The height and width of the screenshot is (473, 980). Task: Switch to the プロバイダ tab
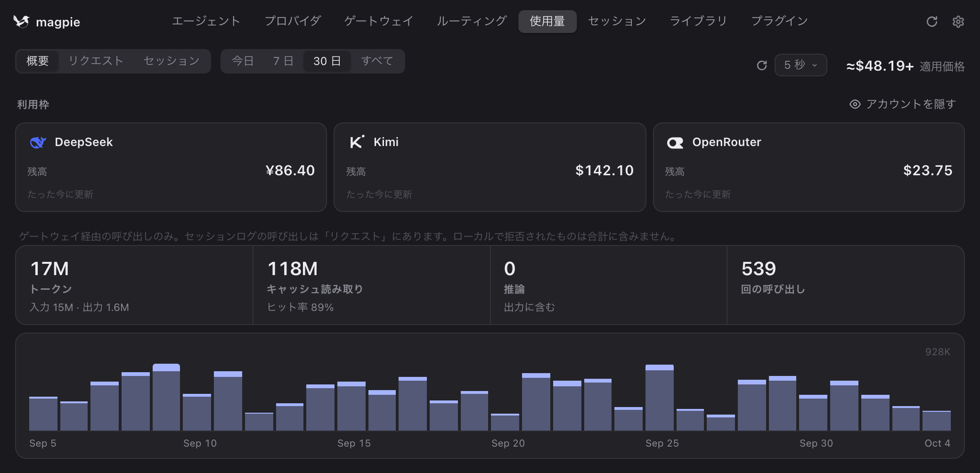click(293, 21)
